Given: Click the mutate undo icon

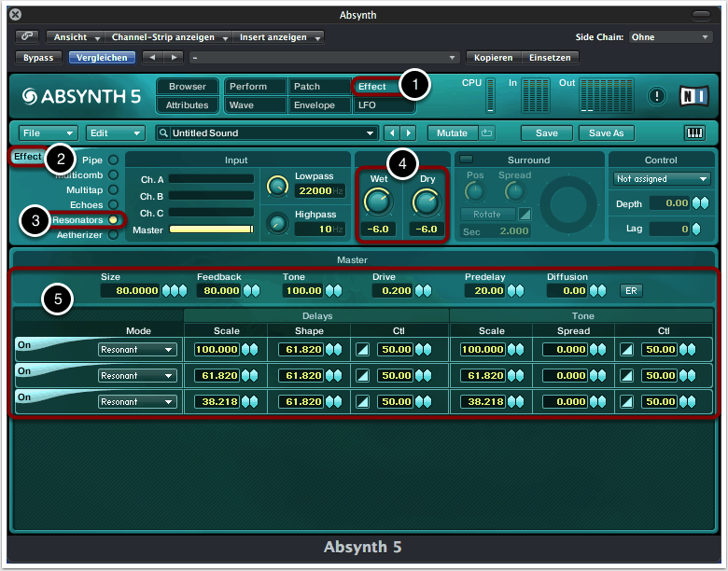Looking at the screenshot, I should pyautogui.click(x=487, y=133).
